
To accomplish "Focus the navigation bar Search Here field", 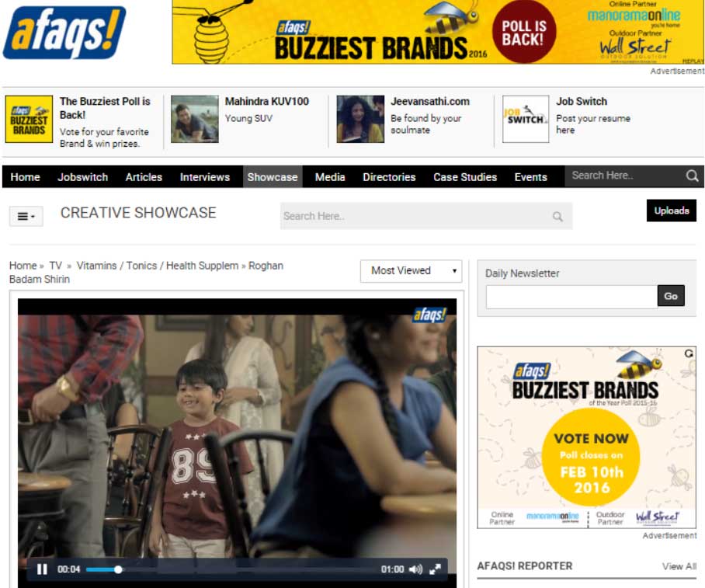I will pos(625,176).
